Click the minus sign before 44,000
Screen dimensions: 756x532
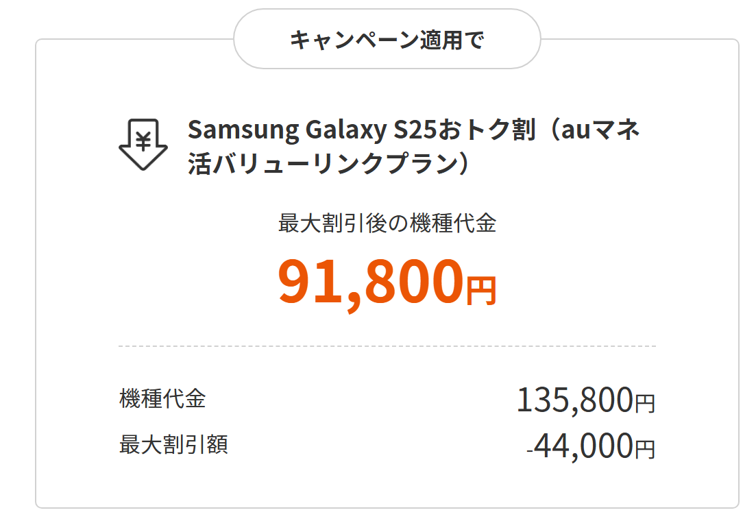click(x=530, y=450)
